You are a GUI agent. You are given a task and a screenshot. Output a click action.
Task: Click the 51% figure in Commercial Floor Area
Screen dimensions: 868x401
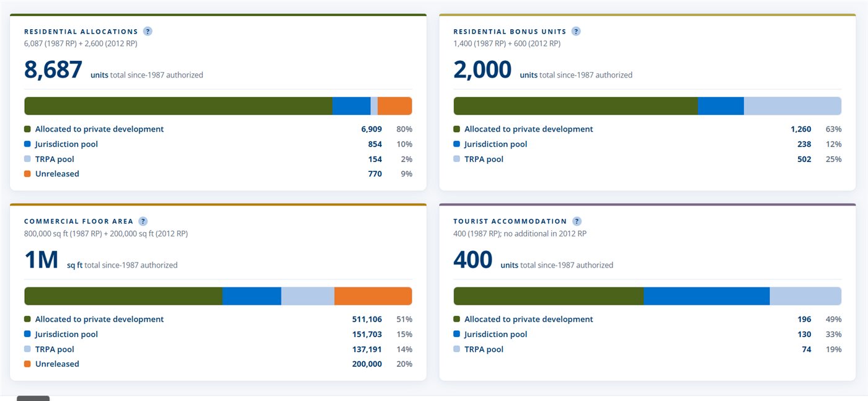tap(404, 319)
